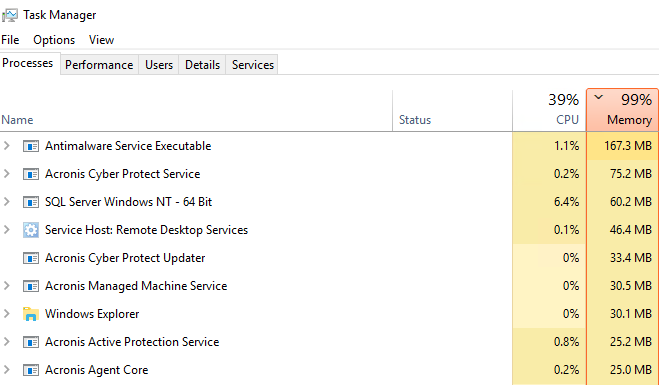
Task: Click the Acronis Managed Machine Service icon
Action: tap(31, 286)
